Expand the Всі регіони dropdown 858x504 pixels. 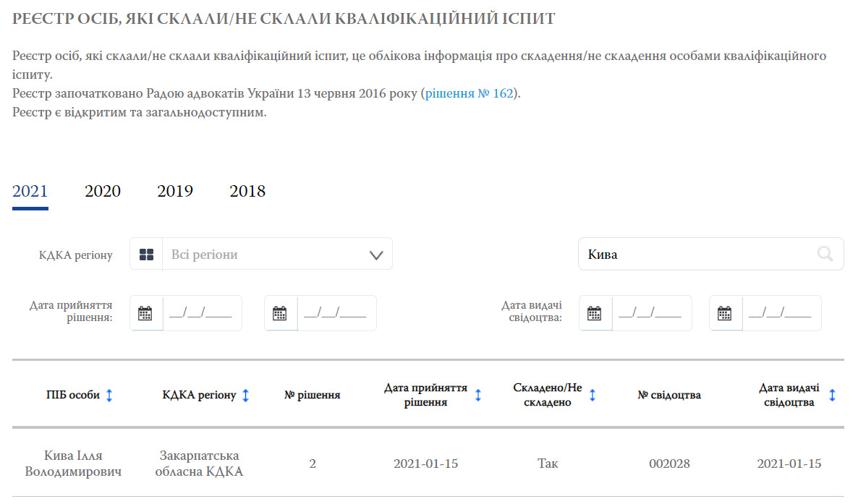(x=375, y=255)
